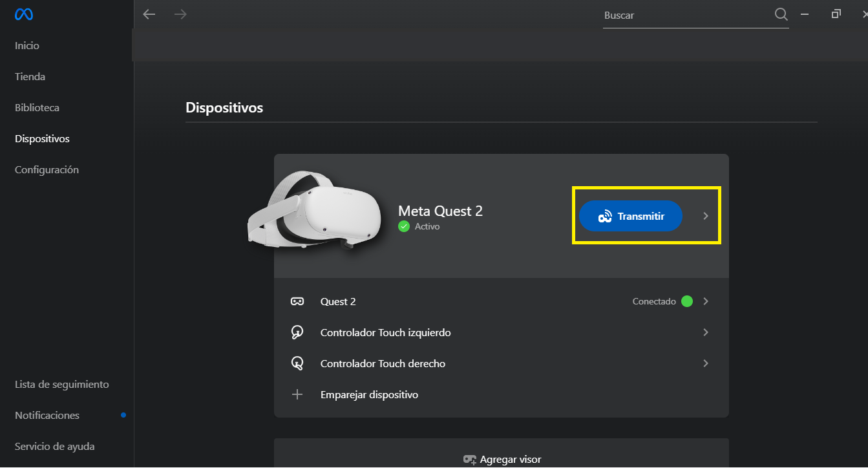Viewport: 868px width, 468px height.
Task: Click the Quest 2 headset icon
Action: click(297, 301)
